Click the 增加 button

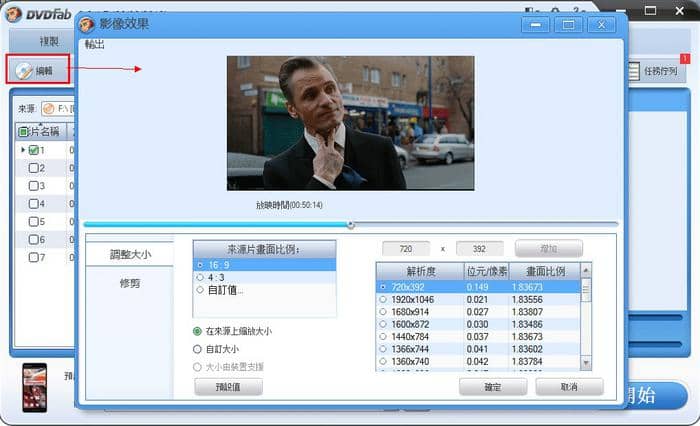click(x=549, y=248)
